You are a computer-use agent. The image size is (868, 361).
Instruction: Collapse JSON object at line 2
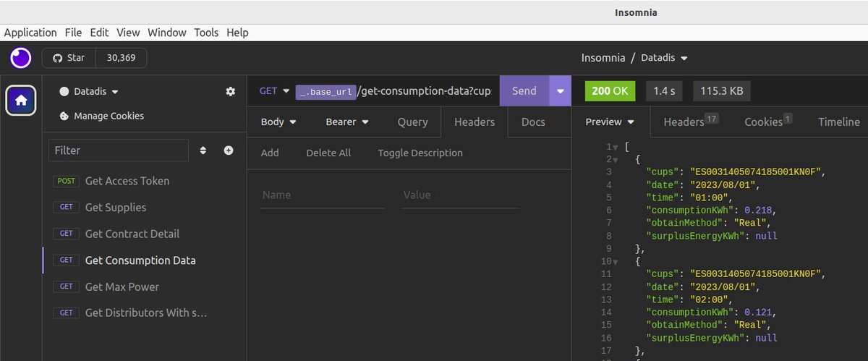[615, 159]
